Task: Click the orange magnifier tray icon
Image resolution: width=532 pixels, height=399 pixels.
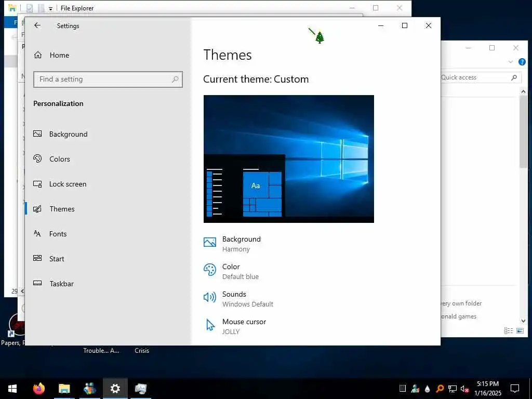Action: (440, 389)
